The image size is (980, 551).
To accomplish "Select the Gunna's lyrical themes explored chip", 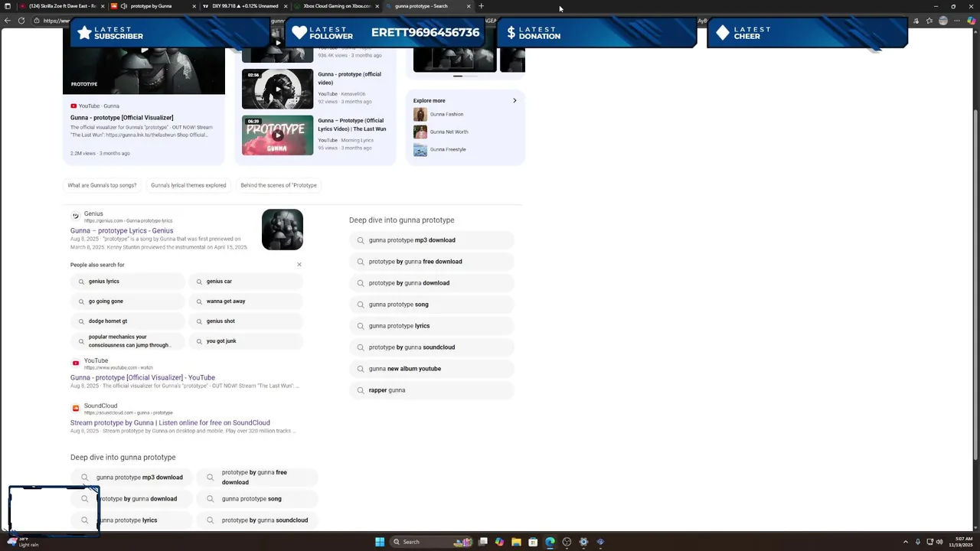I will (x=188, y=185).
